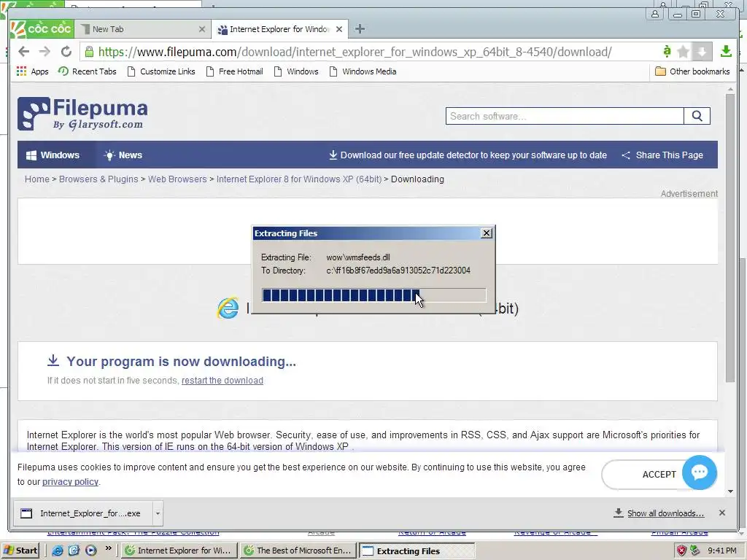747x560 pixels.
Task: Select the Extracting Files taskbar button
Action: tap(417, 551)
